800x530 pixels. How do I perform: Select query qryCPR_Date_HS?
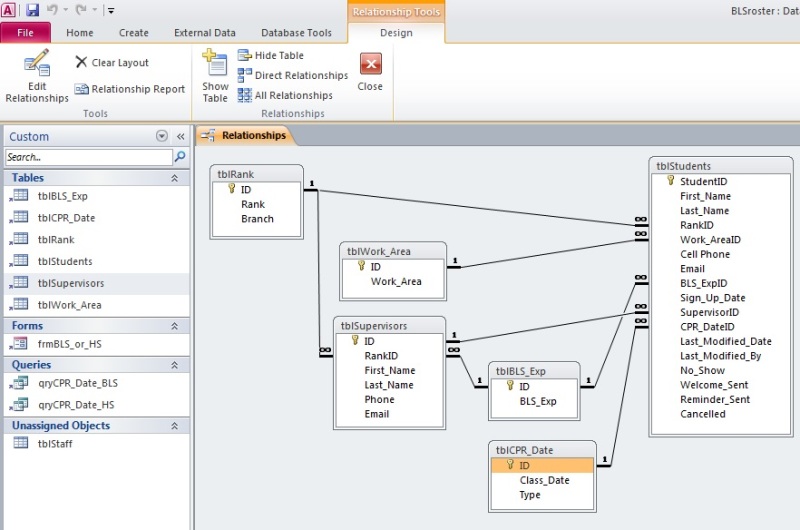pos(97,405)
